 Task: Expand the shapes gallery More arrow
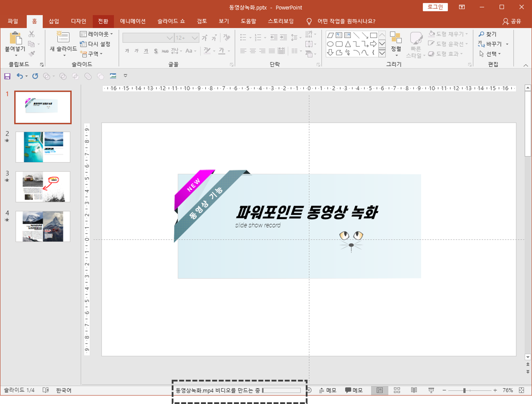[382, 53]
